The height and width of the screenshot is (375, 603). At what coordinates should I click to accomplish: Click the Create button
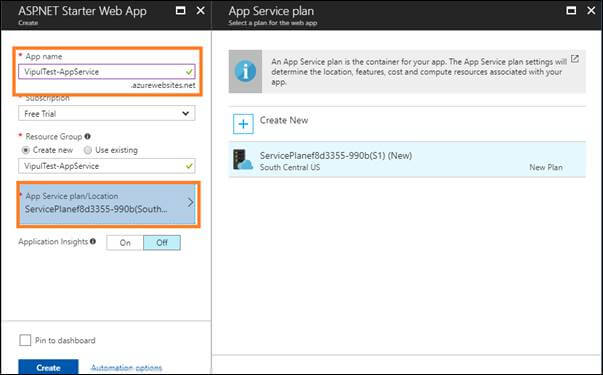[x=48, y=367]
